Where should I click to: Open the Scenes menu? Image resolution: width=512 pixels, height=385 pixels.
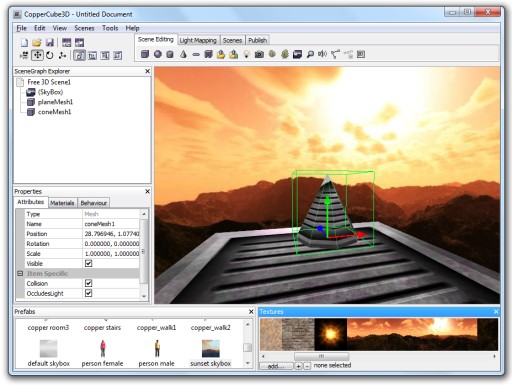[84, 28]
